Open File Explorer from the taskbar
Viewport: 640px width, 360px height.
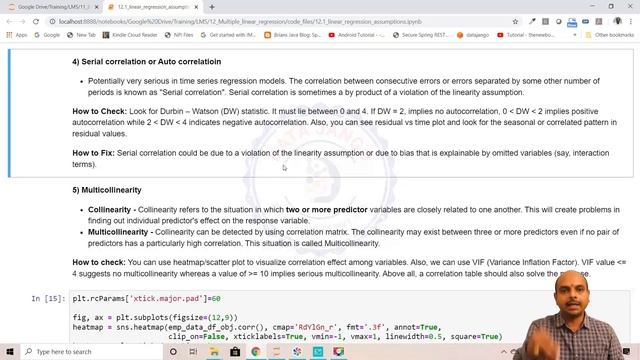click(x=214, y=352)
